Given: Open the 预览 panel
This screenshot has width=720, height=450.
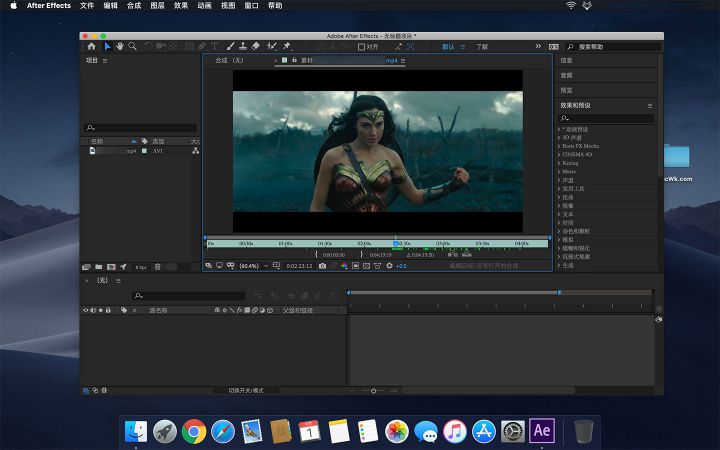Looking at the screenshot, I should click(x=566, y=90).
